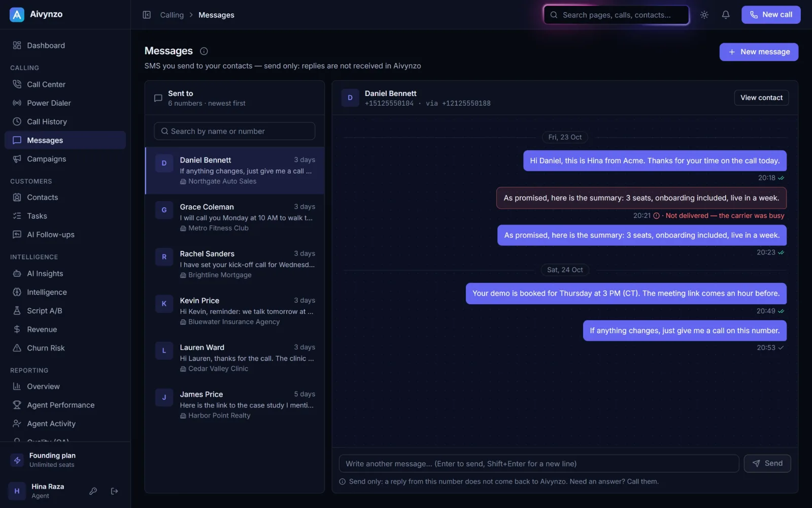This screenshot has width=812, height=508.
Task: Open the Messages info icon
Action: click(x=204, y=51)
